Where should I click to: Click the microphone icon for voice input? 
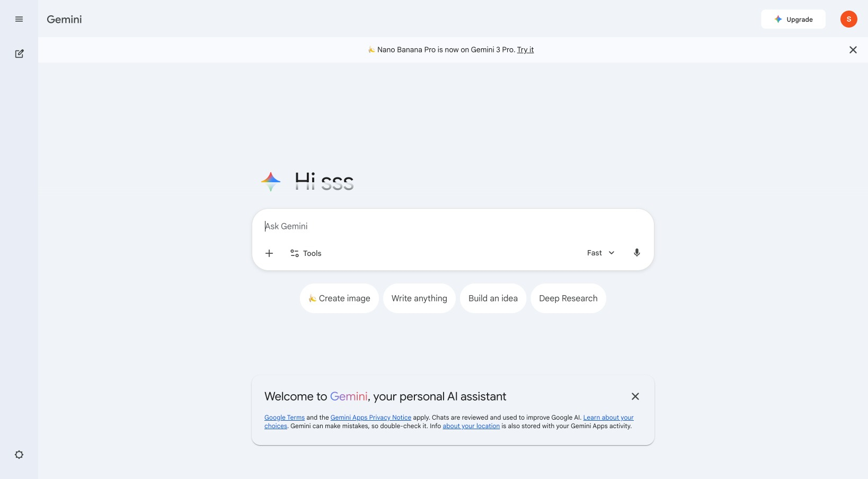[x=636, y=253]
